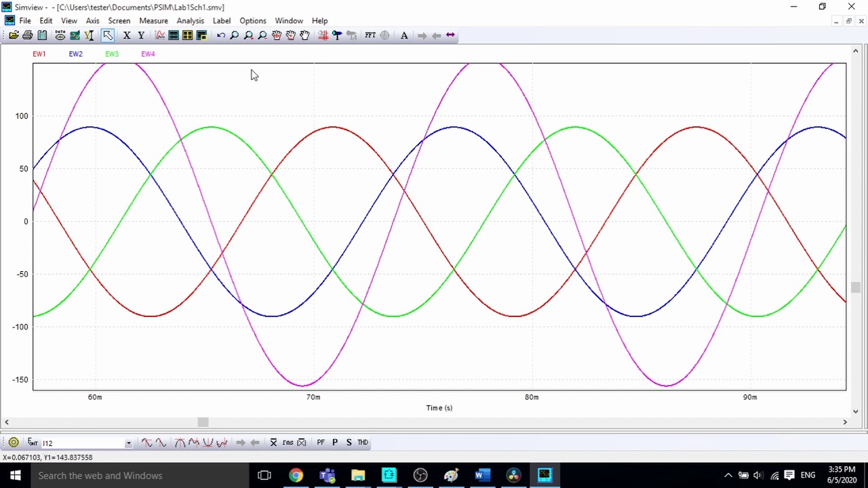Image resolution: width=868 pixels, height=488 pixels.
Task: Open Google Chrome from taskbar
Action: pyautogui.click(x=296, y=476)
